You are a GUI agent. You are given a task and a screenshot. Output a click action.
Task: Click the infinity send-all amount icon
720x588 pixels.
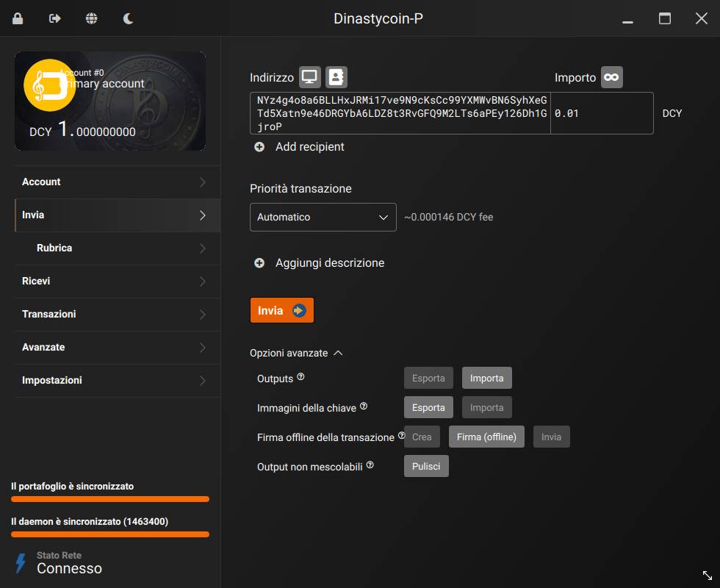point(611,77)
